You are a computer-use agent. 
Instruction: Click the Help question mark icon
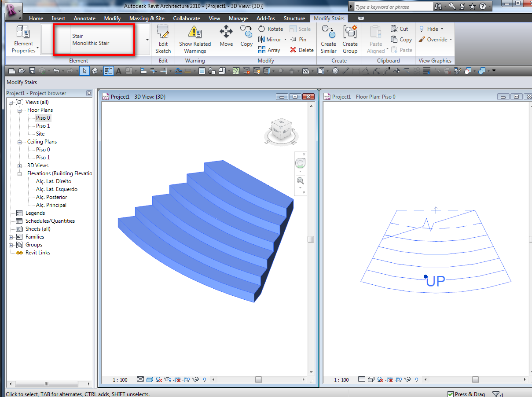point(483,7)
